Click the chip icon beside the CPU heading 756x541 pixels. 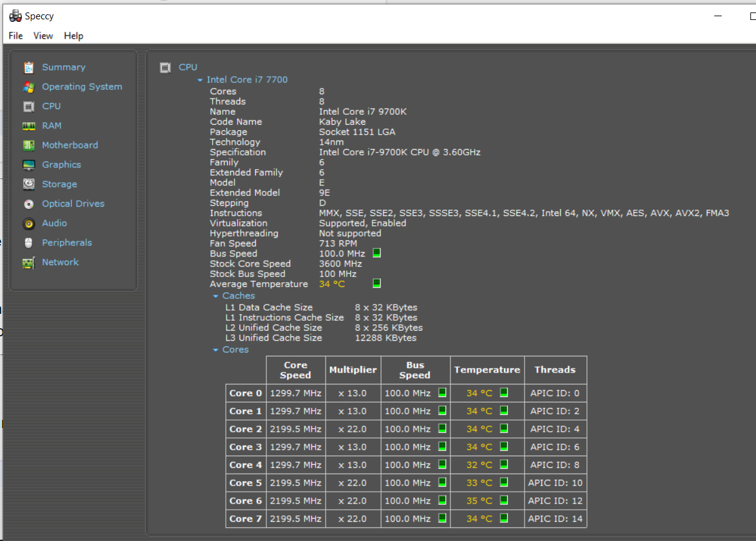(165, 67)
